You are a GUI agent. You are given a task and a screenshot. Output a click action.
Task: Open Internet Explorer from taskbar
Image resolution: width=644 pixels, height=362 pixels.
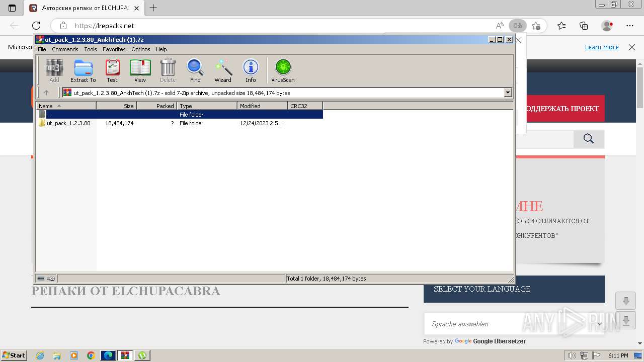40,355
